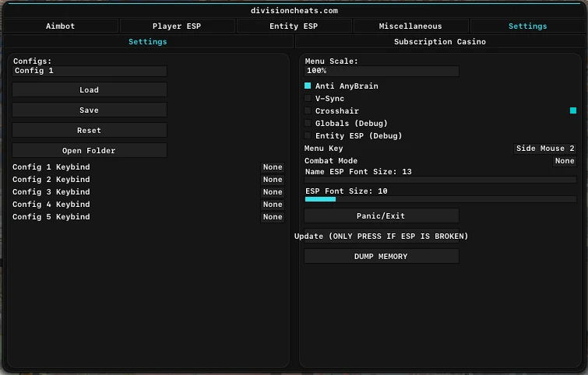Change the Menu Key bind Side Mouse 2
Image resolution: width=588 pixels, height=375 pixels.
545,149
